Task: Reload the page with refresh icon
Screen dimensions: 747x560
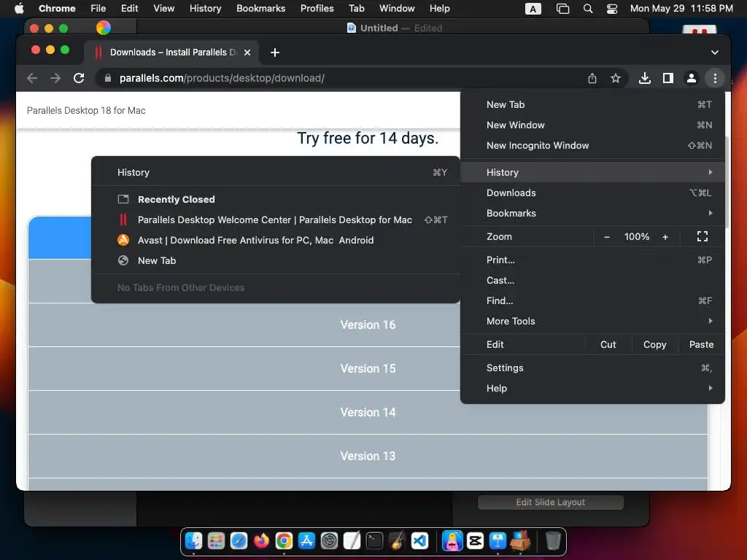Action: coord(79,78)
